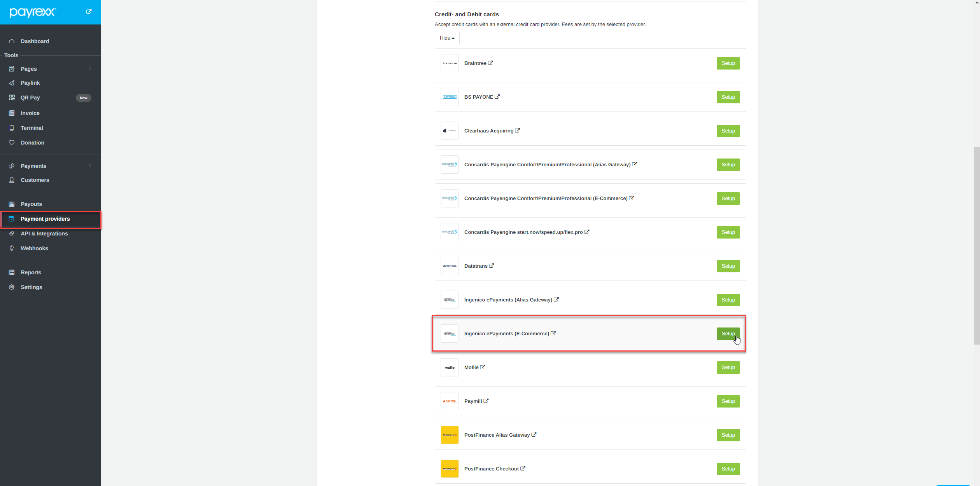
Task: Click the Mollie logo thumbnail
Action: coord(450,368)
